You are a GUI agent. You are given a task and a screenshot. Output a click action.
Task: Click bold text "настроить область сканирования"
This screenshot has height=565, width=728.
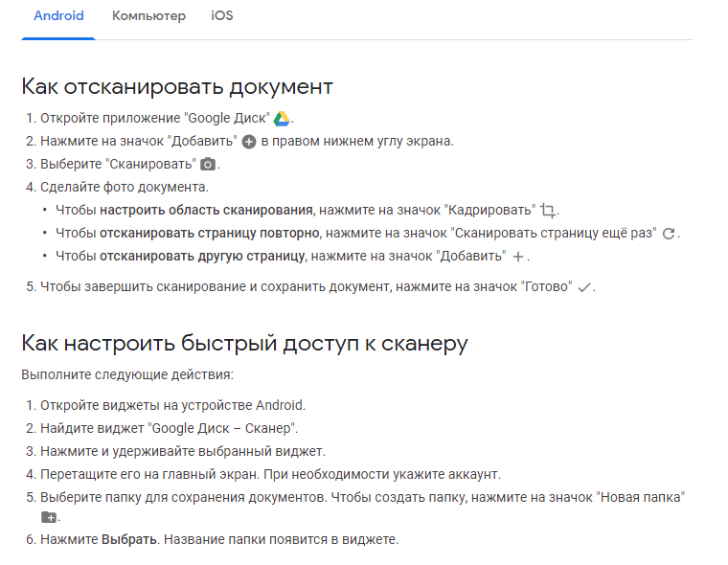coord(206,211)
